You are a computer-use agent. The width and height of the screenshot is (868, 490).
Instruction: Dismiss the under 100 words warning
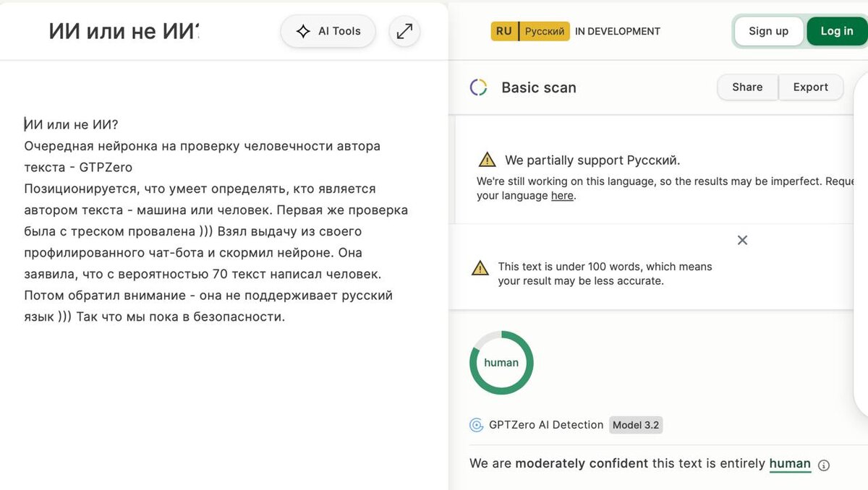(x=742, y=240)
